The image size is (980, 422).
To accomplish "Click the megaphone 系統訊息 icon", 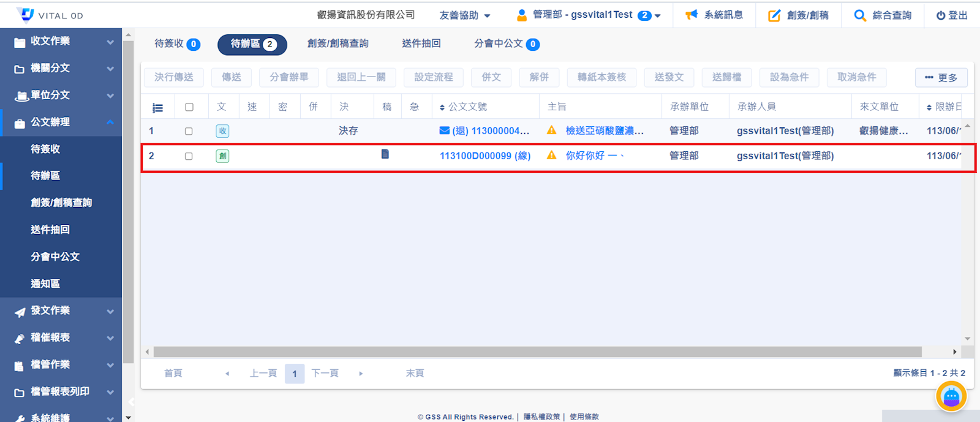I will click(692, 15).
